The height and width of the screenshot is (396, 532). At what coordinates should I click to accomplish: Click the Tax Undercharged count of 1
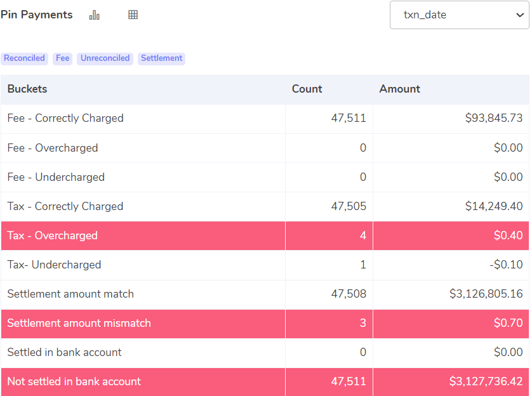tap(363, 265)
